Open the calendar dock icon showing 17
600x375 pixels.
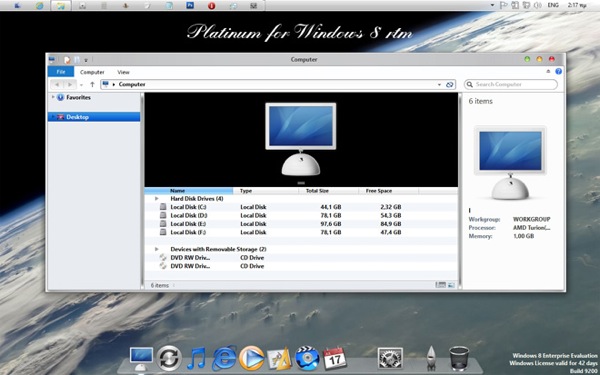coord(335,358)
